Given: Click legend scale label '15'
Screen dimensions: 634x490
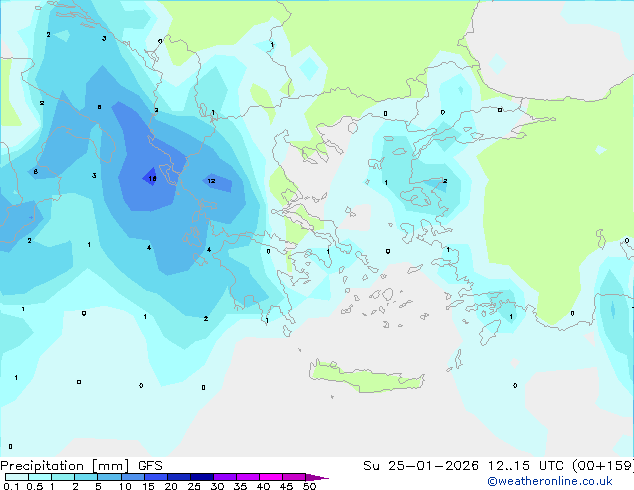Looking at the screenshot, I should click(x=148, y=486).
